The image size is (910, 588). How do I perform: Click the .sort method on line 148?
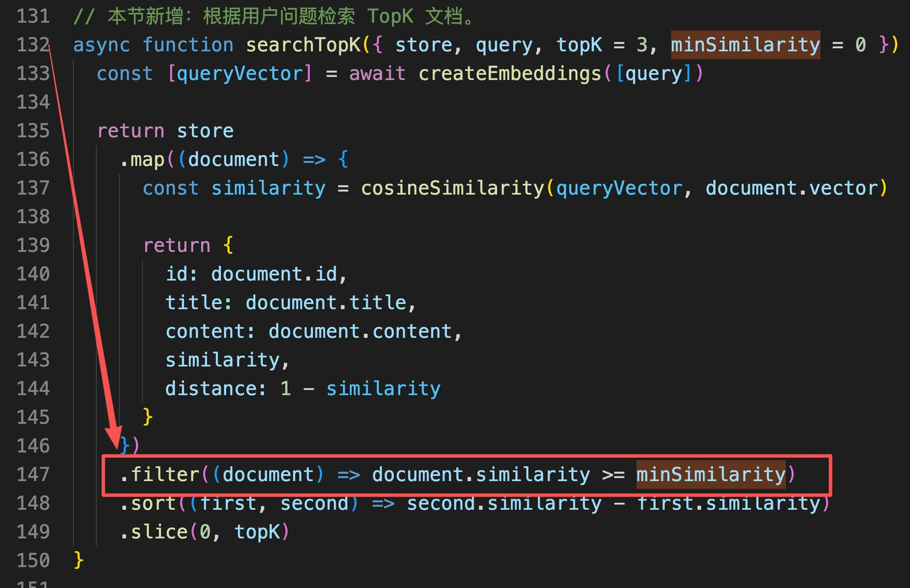(x=148, y=503)
